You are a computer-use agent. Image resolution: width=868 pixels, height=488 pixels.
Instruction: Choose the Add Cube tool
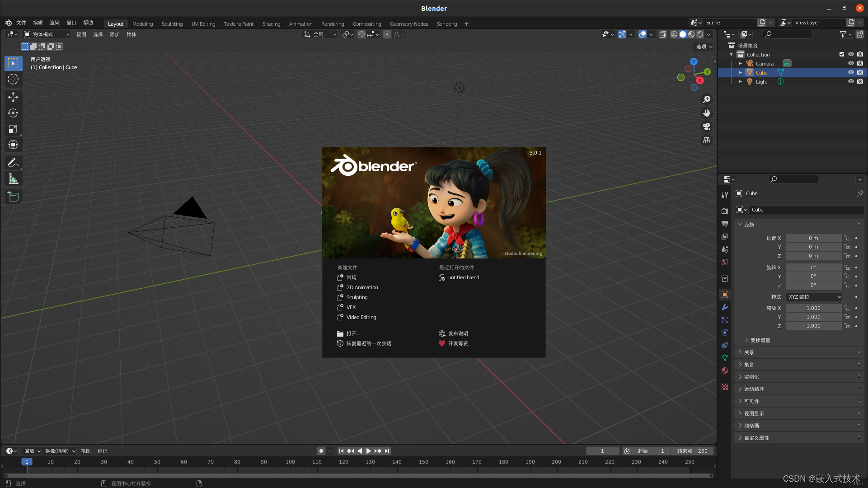13,197
